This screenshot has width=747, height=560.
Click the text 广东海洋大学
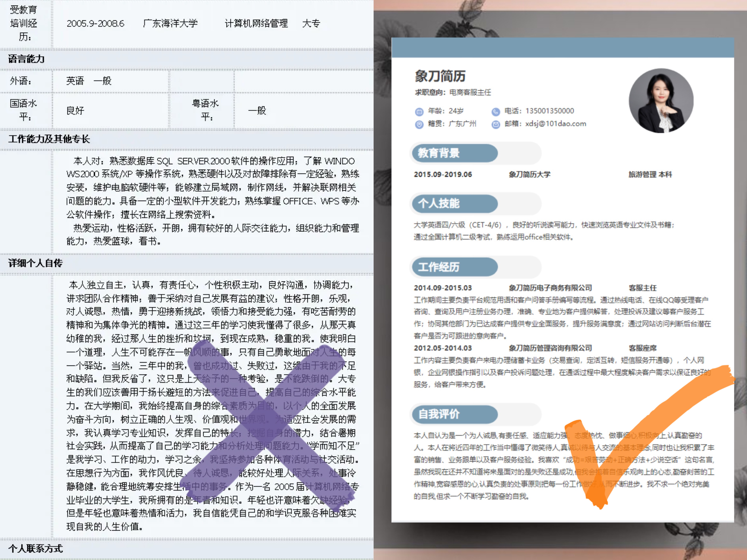click(170, 23)
